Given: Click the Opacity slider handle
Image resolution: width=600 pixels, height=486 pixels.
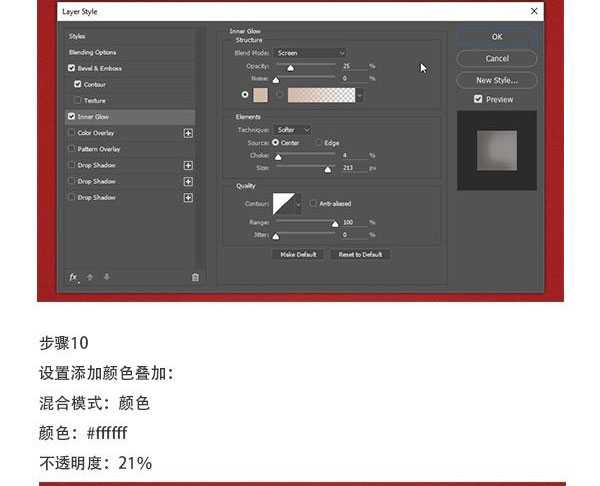Looking at the screenshot, I should tap(291, 68).
